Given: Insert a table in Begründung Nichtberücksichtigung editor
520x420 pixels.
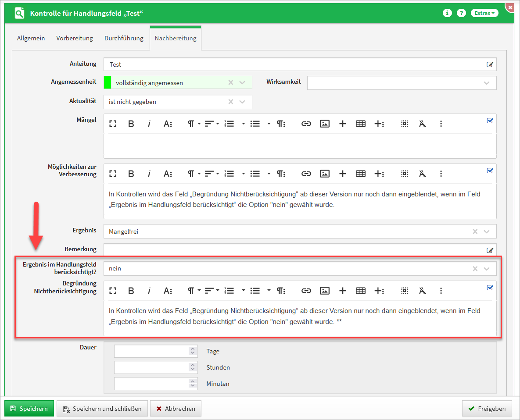Looking at the screenshot, I should (361, 291).
